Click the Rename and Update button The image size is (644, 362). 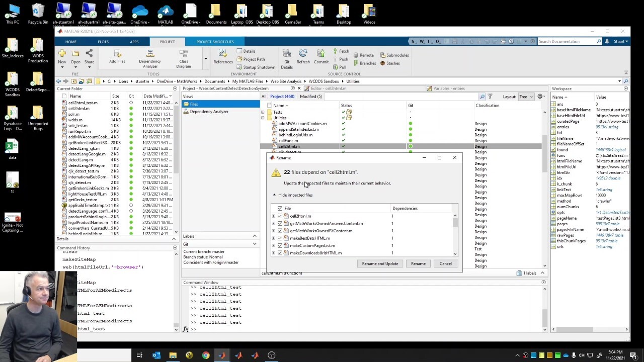(x=380, y=263)
